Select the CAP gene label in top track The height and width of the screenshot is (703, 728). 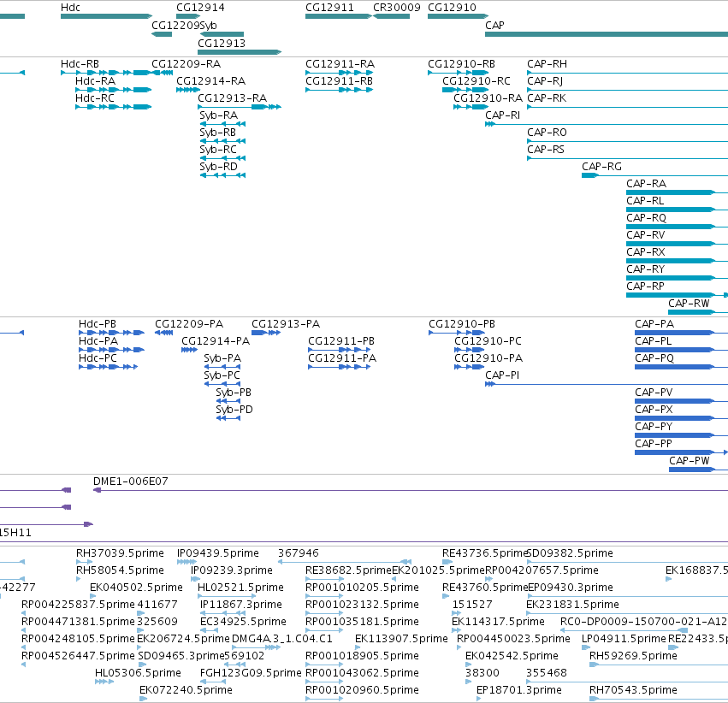coord(495,25)
